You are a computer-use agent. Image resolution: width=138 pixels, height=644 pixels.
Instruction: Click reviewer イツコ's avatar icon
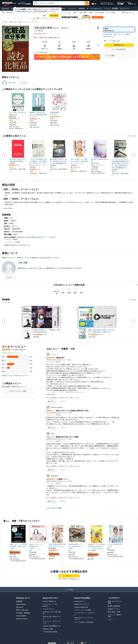[48, 354]
